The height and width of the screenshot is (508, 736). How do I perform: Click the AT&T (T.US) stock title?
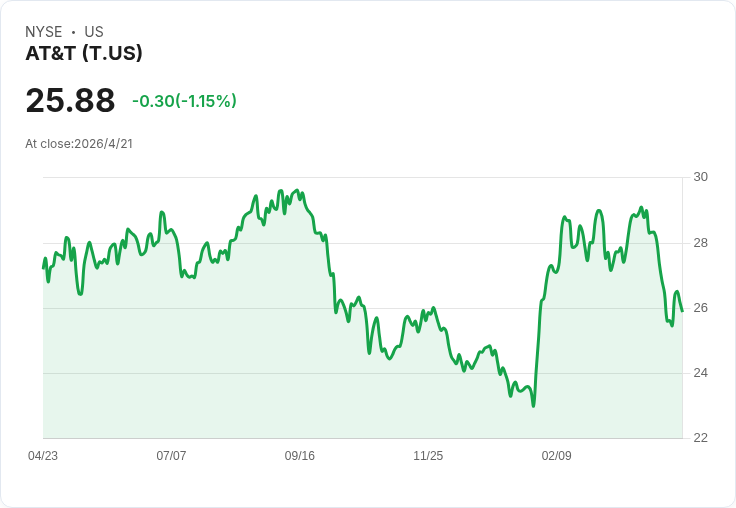coord(84,53)
